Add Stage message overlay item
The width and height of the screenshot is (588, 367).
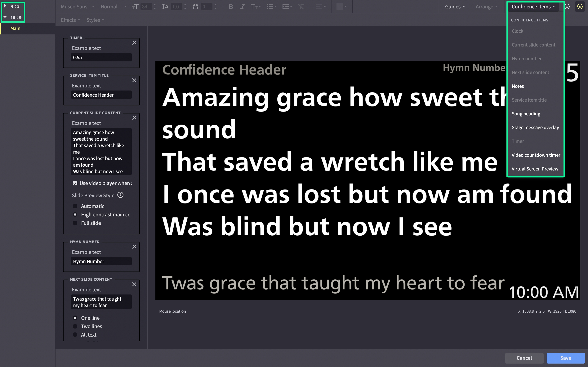(x=535, y=127)
